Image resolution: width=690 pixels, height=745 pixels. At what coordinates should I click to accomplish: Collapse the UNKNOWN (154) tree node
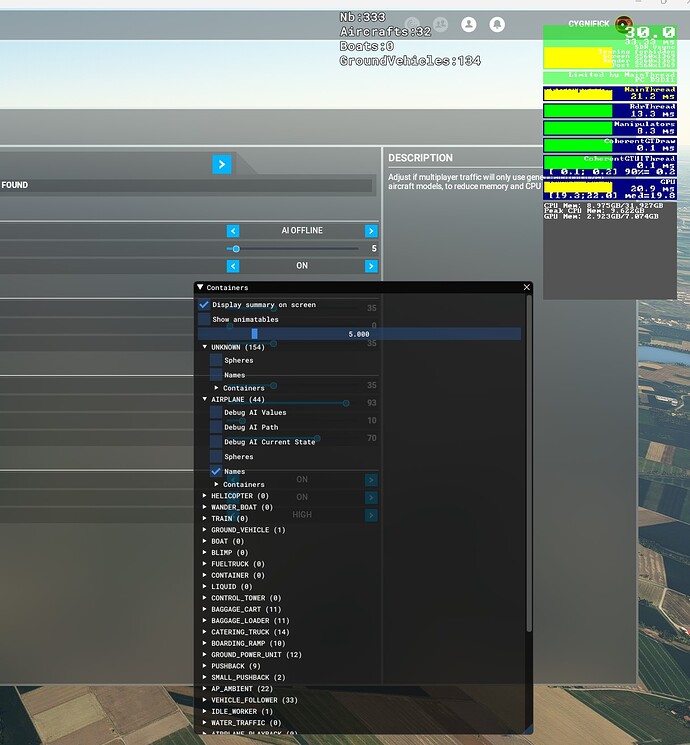point(205,347)
